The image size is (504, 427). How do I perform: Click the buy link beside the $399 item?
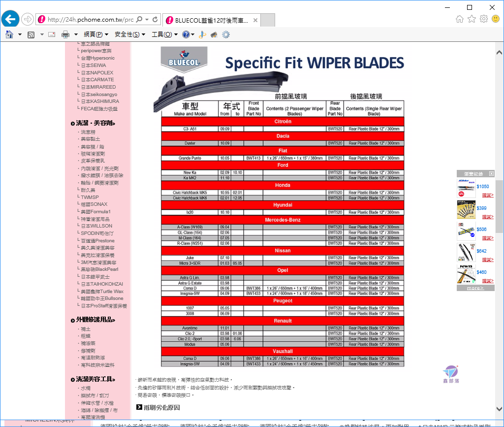(x=488, y=217)
